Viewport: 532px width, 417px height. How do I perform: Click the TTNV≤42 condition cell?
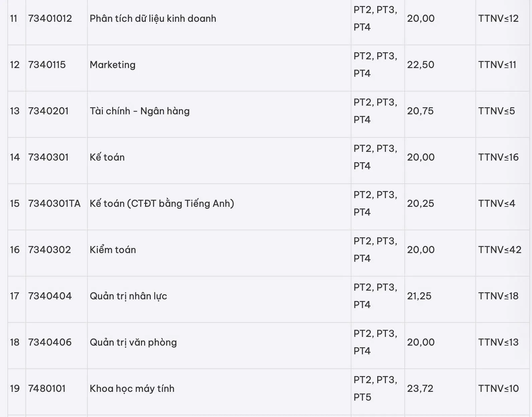click(500, 250)
